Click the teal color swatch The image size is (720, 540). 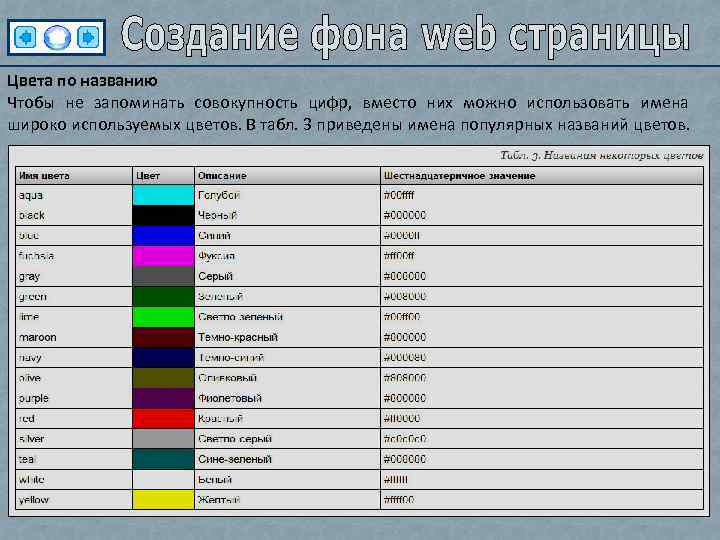click(163, 459)
